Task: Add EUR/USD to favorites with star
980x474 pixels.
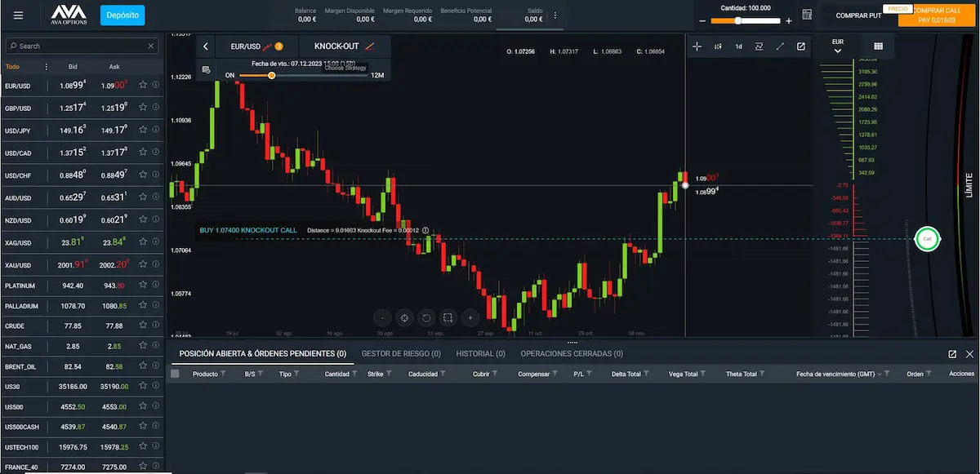Action: pos(143,85)
